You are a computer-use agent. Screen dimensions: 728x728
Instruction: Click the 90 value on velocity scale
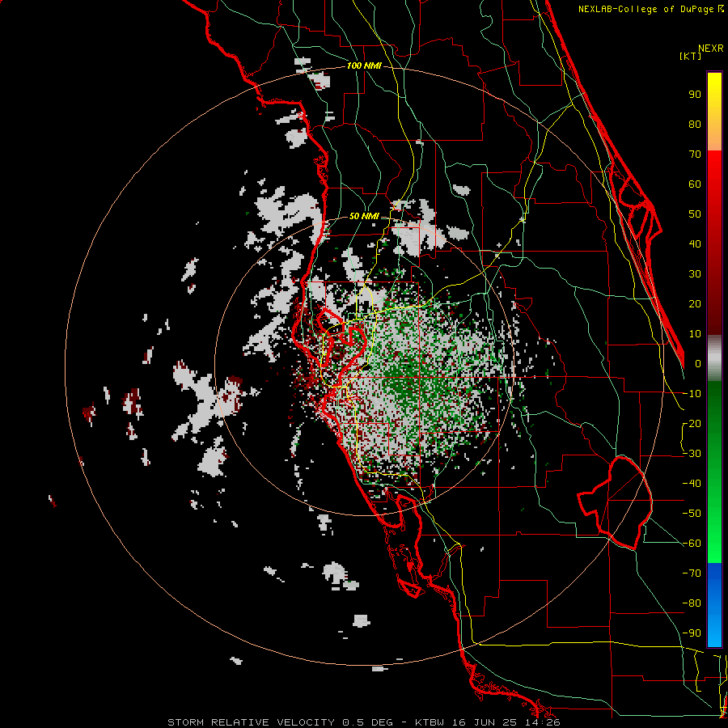pyautogui.click(x=695, y=95)
